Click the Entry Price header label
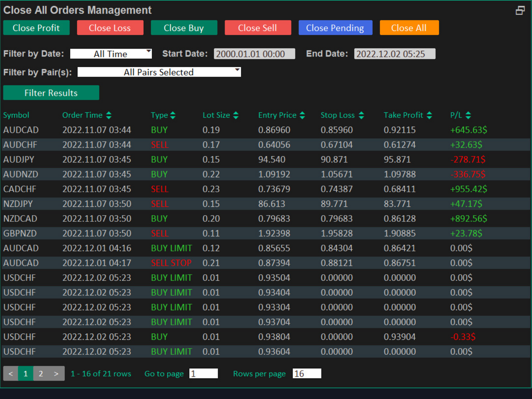Screen dimensions: 532x399 point(277,115)
